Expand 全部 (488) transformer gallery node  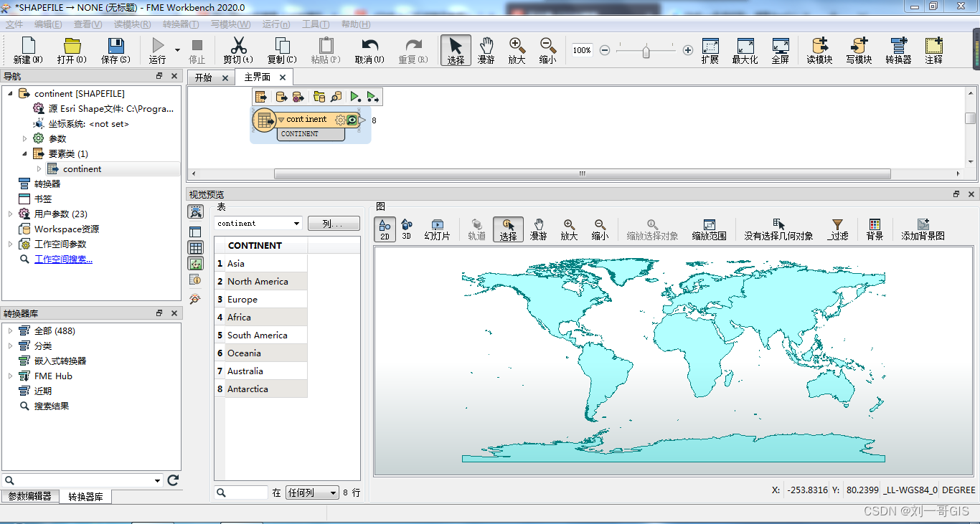point(11,331)
